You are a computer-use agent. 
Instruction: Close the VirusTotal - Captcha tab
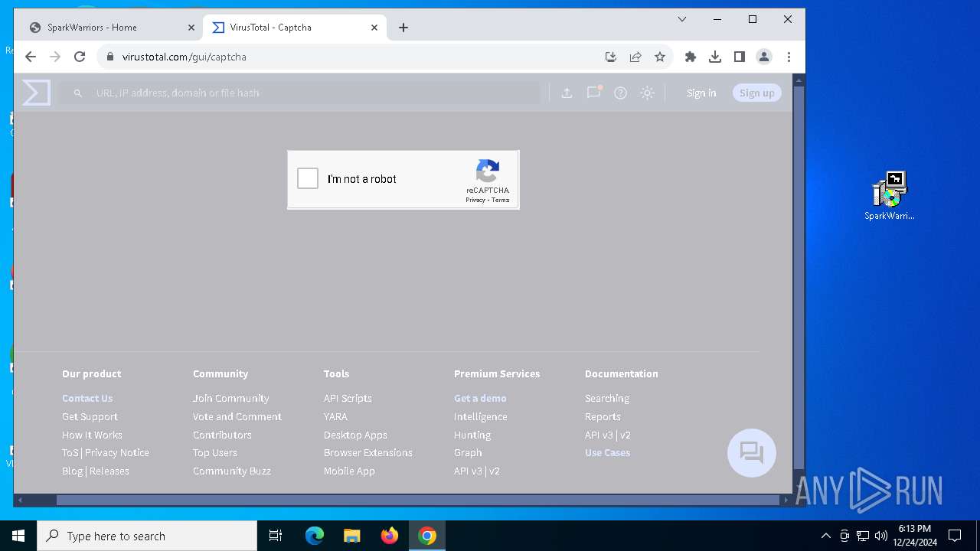374,28
